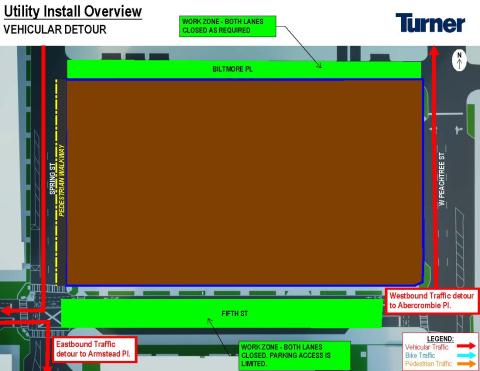The height and width of the screenshot is (371, 480).
Task: Click the 'W PEACHTREE ST' street label
Action: point(442,179)
